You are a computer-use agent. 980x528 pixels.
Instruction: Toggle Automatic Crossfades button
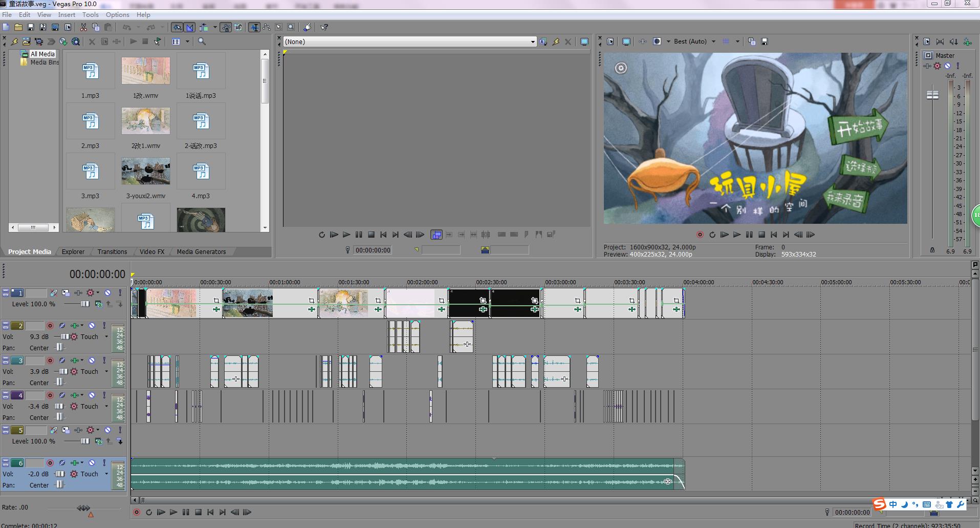coord(190,27)
